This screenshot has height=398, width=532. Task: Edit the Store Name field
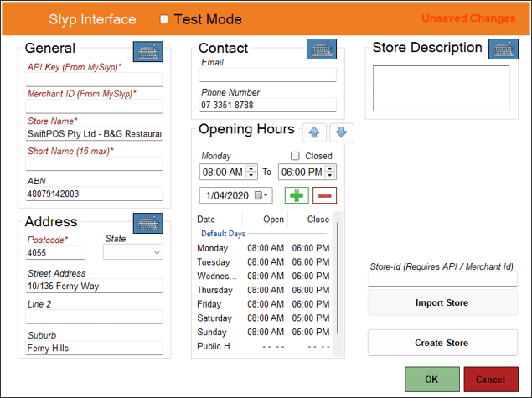pyautogui.click(x=94, y=134)
